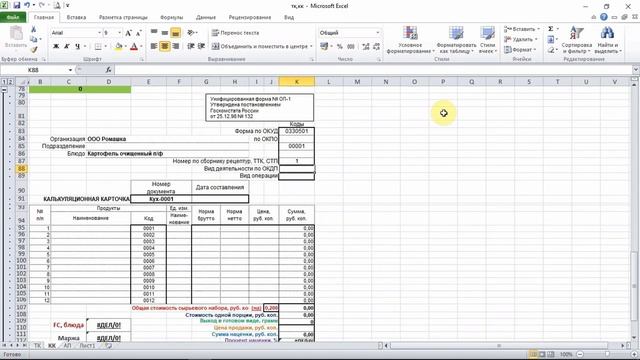
Task: Toggle bold Ж formatting
Action: coord(56,46)
